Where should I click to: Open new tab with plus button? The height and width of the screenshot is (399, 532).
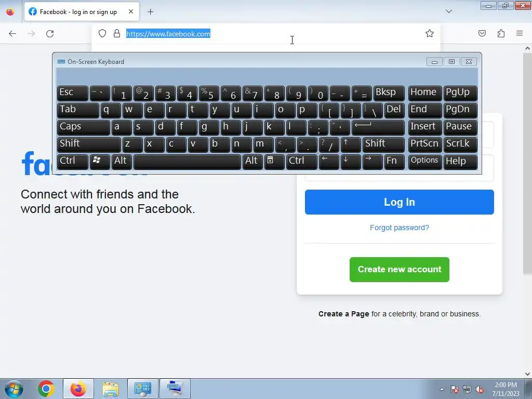(x=150, y=12)
